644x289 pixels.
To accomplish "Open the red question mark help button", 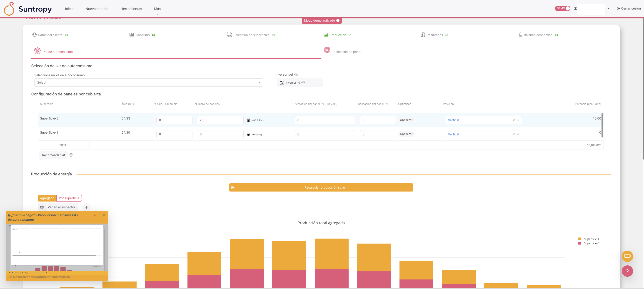I will (627, 271).
